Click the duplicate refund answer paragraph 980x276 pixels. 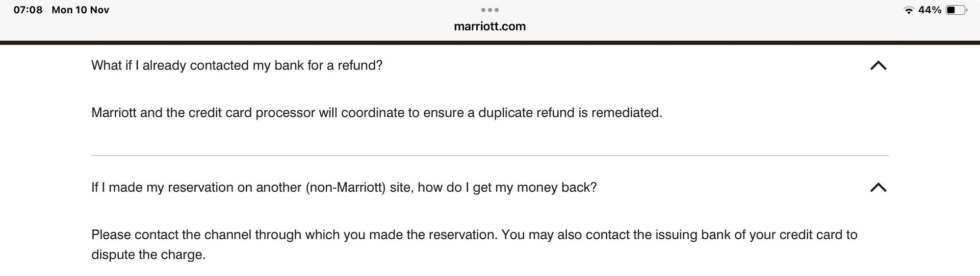click(x=376, y=113)
